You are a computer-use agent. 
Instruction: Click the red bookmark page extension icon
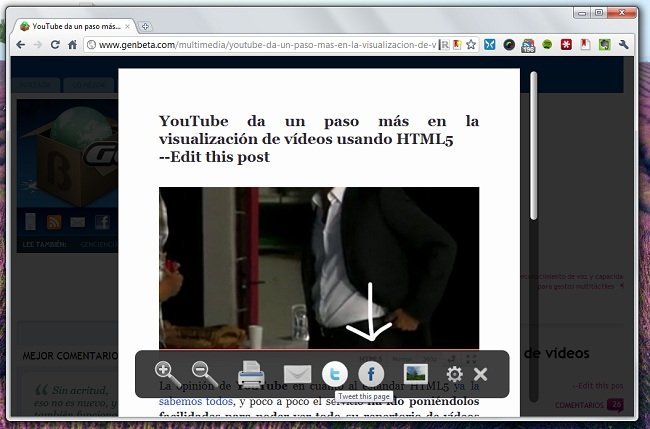click(585, 45)
